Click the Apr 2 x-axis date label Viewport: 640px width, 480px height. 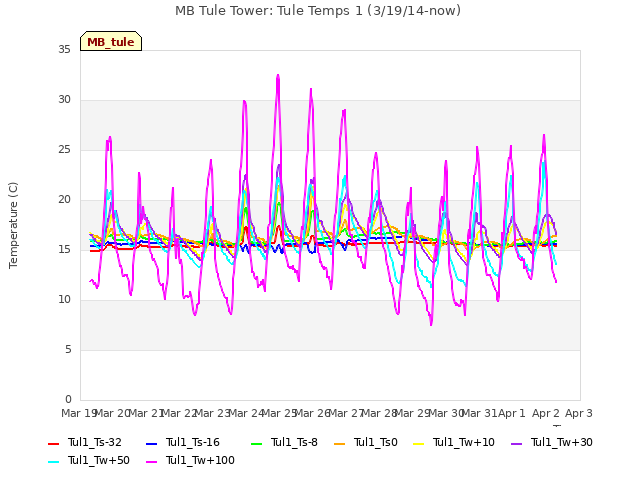pos(546,413)
